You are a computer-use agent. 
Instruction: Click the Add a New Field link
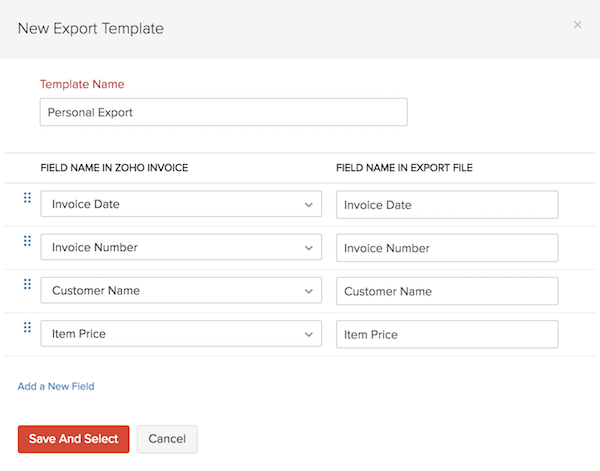pyautogui.click(x=56, y=386)
